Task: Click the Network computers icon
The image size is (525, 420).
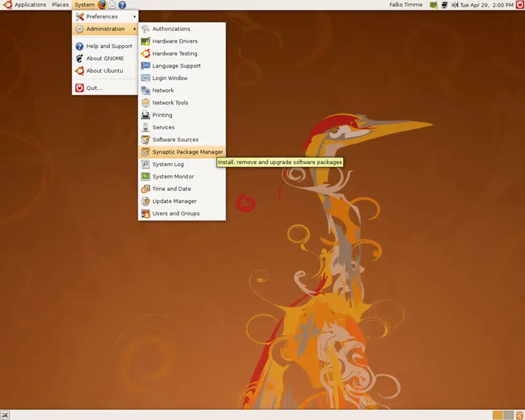Action: 145,91
